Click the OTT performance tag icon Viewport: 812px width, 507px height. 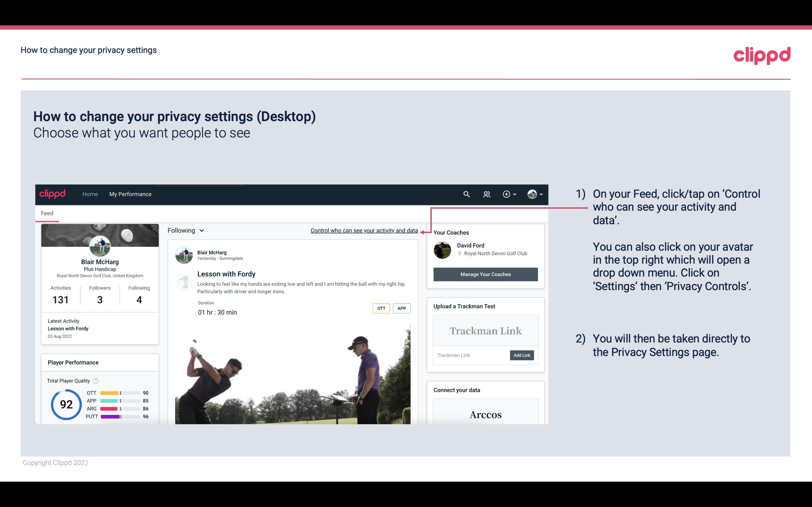point(381,308)
